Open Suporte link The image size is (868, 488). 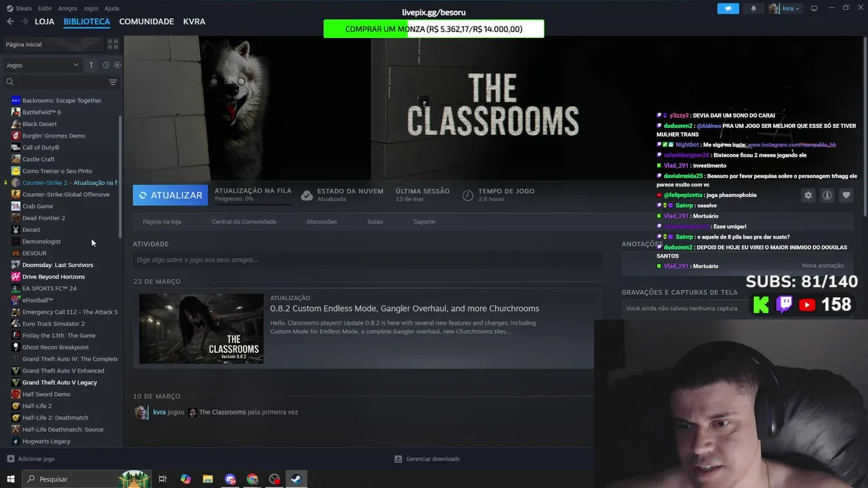424,222
